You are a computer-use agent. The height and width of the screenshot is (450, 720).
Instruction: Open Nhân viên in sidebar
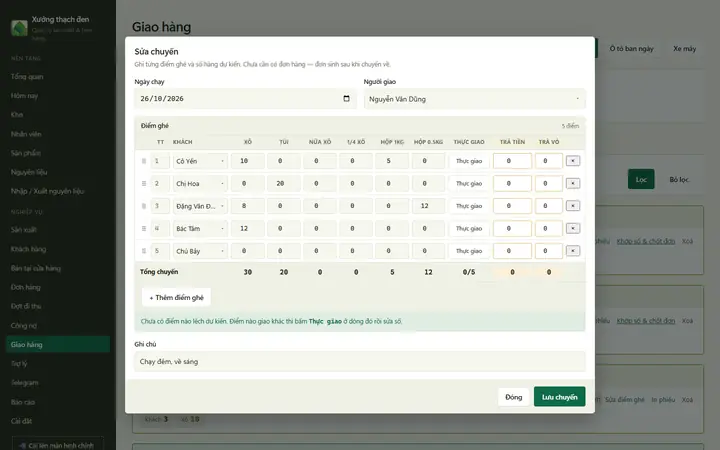point(58,134)
